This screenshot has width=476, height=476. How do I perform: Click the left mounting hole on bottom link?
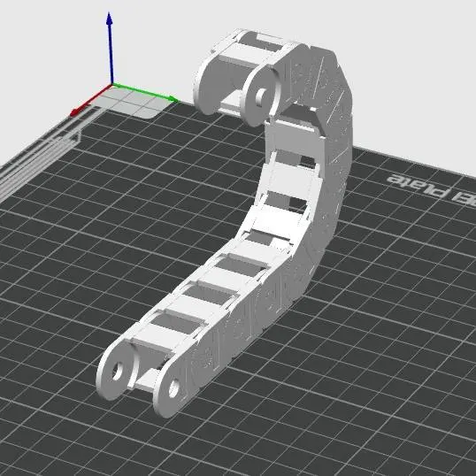click(117, 371)
